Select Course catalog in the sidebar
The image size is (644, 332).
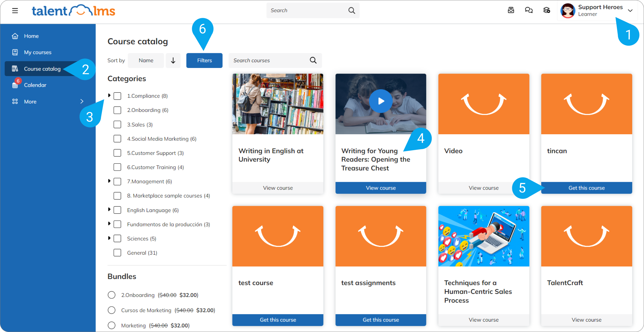click(42, 69)
